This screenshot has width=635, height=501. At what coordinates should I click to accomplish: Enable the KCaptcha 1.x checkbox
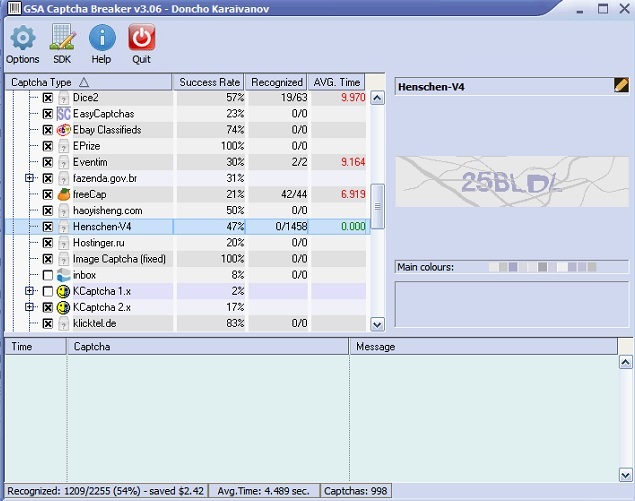[48, 291]
